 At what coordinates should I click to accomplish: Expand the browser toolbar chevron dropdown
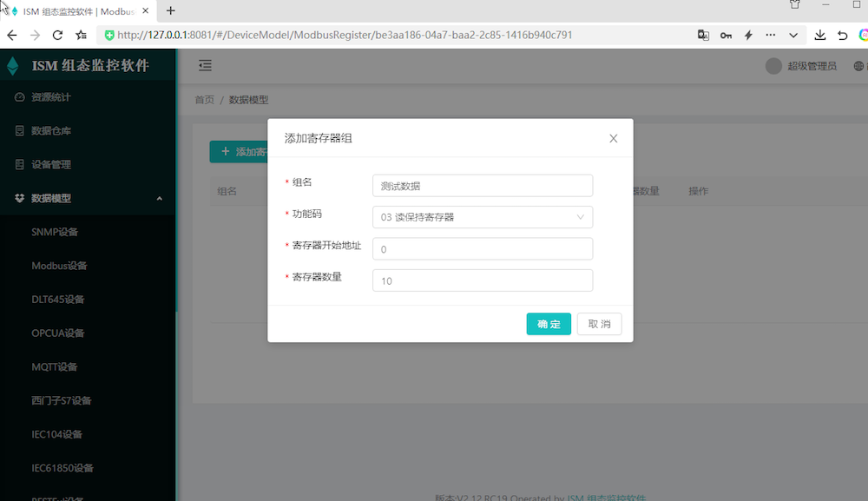click(792, 36)
